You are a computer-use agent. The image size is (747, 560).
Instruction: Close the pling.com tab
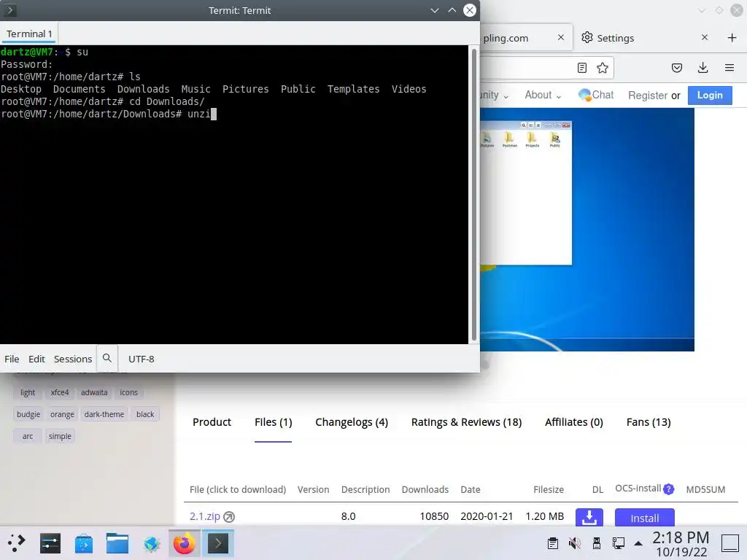click(x=561, y=37)
